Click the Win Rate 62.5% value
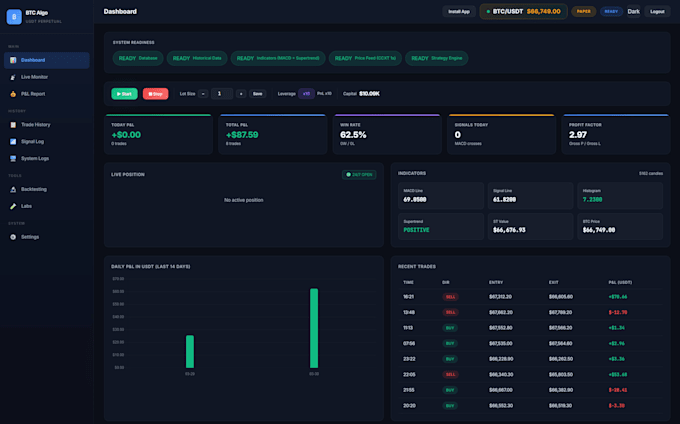The image size is (680, 424). click(353, 135)
